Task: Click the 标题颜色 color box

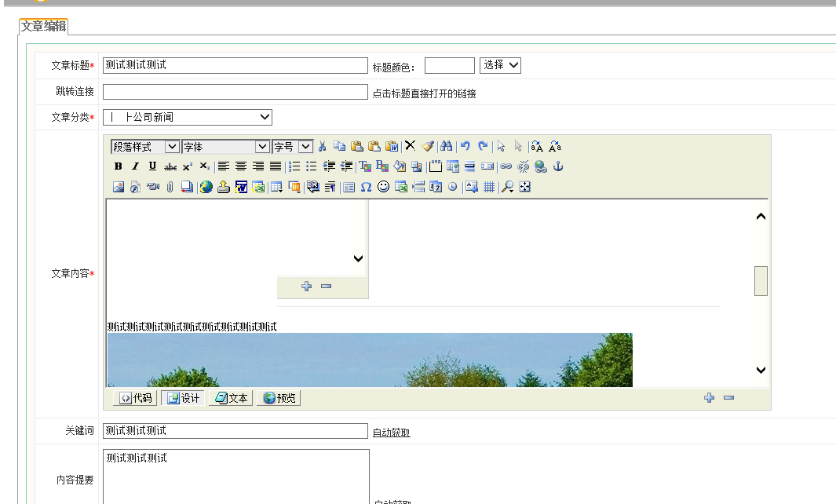Action: pos(449,65)
